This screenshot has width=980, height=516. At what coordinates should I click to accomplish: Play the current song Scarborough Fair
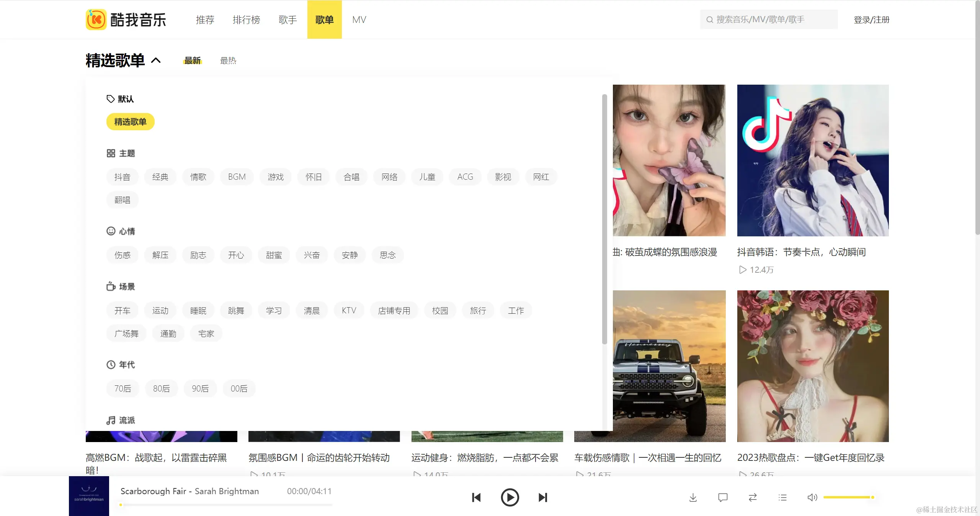click(x=510, y=497)
